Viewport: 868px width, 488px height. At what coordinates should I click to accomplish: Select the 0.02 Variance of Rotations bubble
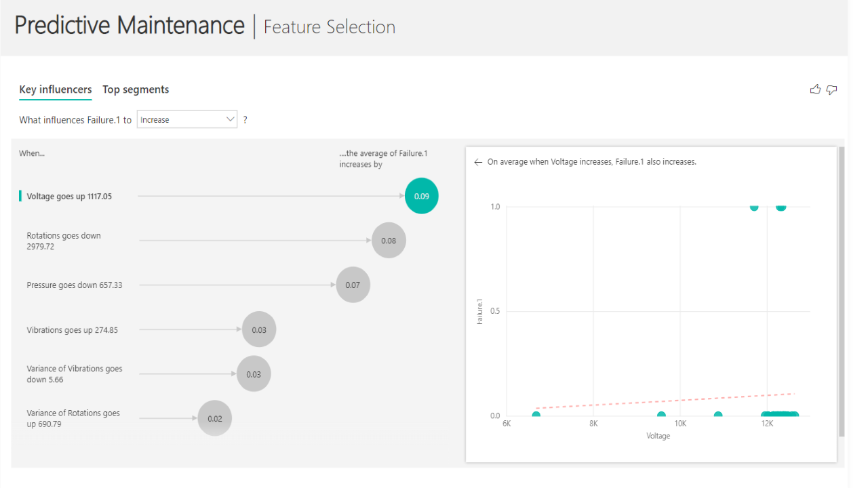215,418
